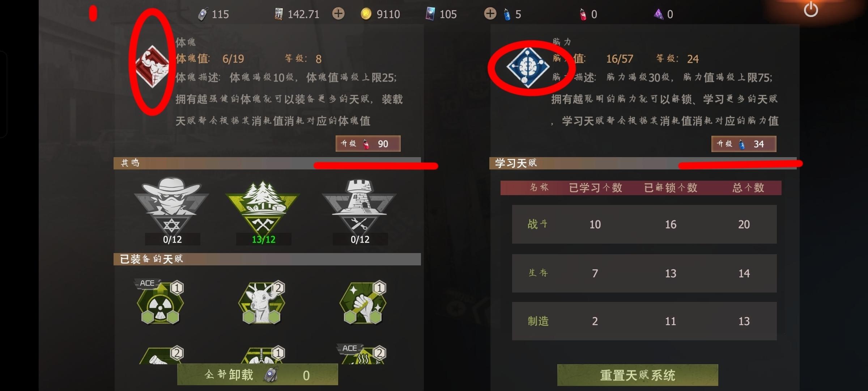Open the deer head talent icon
Viewport: 868px width, 391px height.
click(x=261, y=302)
